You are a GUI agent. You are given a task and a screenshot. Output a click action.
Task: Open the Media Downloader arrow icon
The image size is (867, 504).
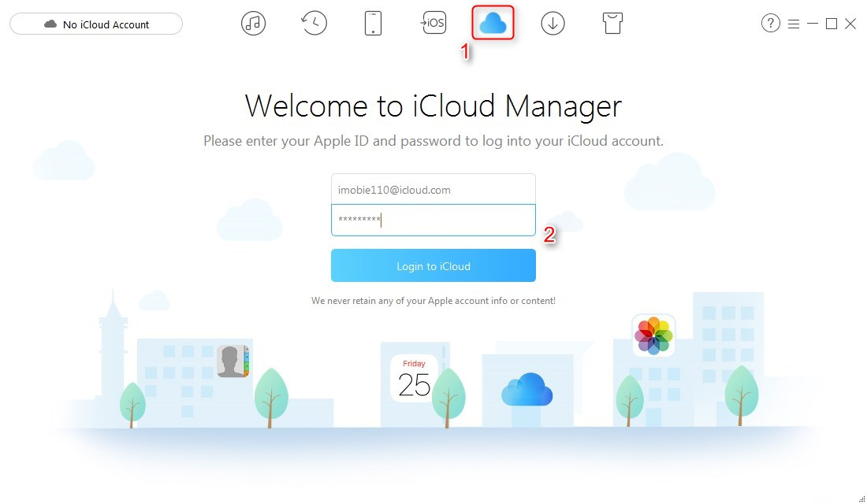[553, 23]
